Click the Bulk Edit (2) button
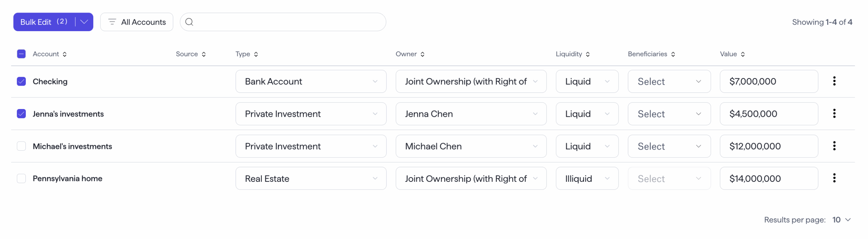The height and width of the screenshot is (239, 868). point(43,22)
